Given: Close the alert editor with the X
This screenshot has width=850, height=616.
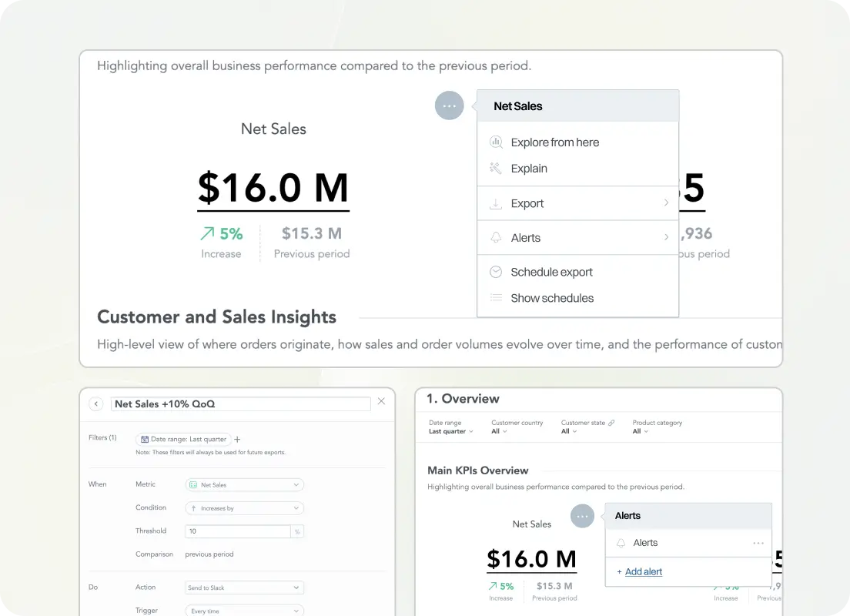Looking at the screenshot, I should coord(381,401).
